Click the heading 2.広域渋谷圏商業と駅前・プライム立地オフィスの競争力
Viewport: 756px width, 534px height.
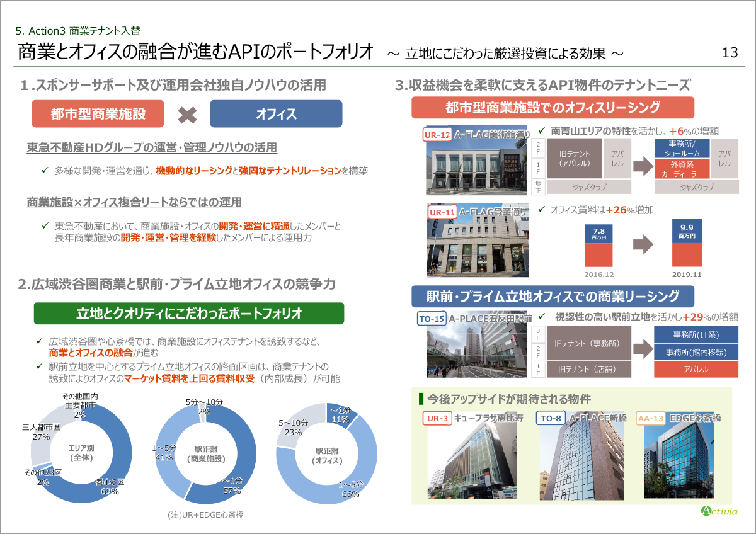[x=177, y=285]
